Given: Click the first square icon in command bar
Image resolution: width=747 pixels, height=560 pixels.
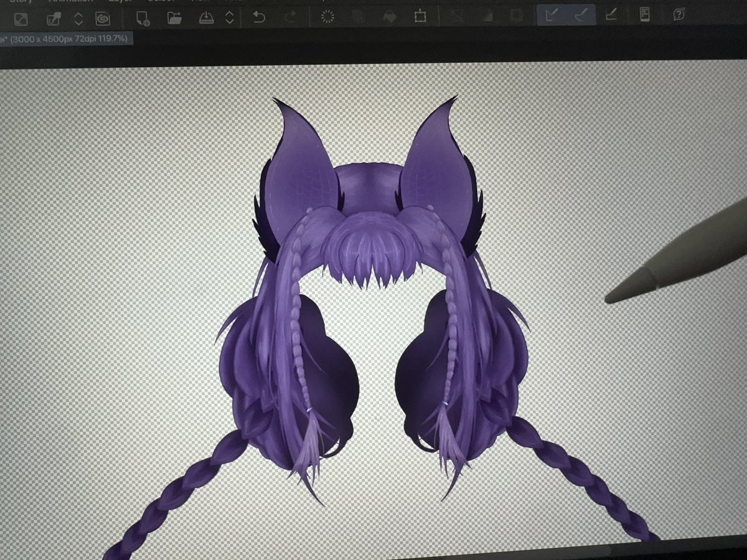Looking at the screenshot, I should coord(21,19).
